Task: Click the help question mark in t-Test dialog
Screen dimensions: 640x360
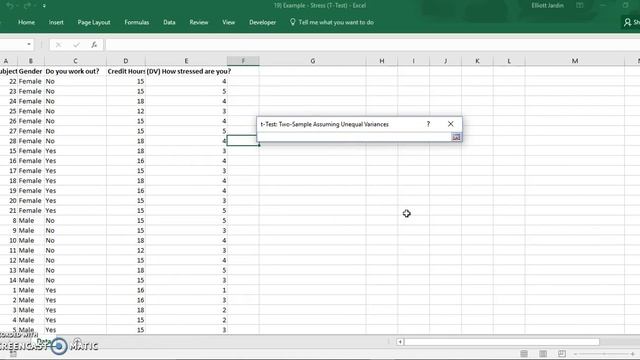Action: (428, 124)
